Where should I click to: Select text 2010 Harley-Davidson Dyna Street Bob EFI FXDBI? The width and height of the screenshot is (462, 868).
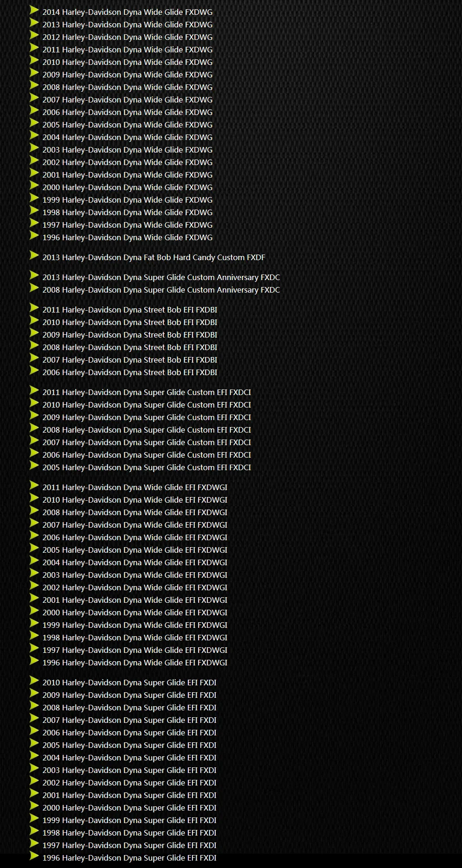pos(130,322)
